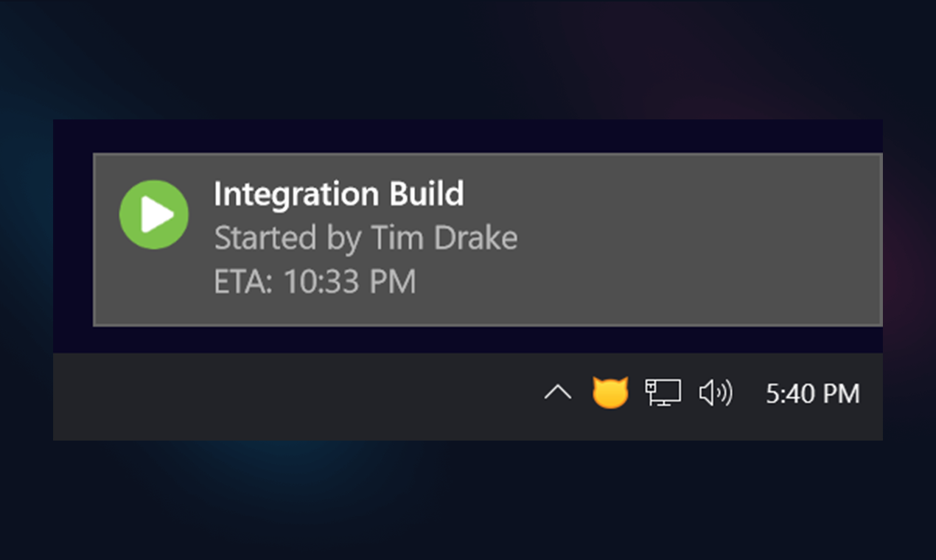Open the 5:40 PM system clock
This screenshot has height=560, width=936.
tap(812, 393)
